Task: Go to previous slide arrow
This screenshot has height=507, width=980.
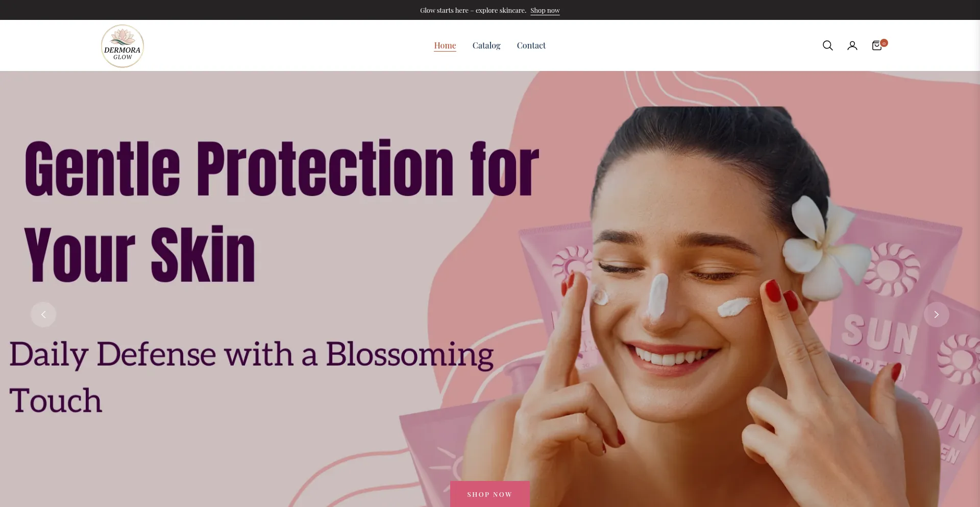Action: (x=43, y=315)
